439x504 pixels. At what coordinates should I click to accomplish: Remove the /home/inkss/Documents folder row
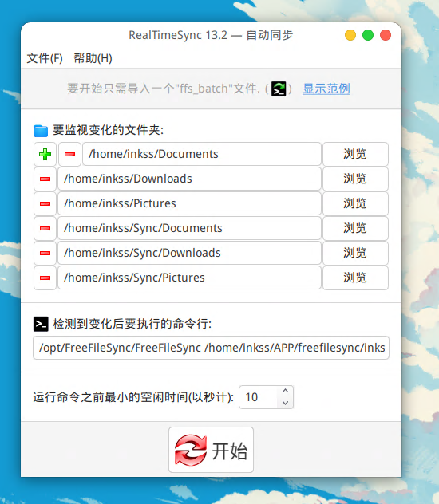[69, 154]
